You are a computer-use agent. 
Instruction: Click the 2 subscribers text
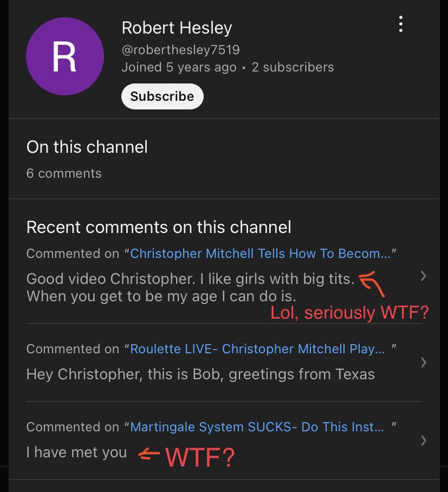(x=293, y=67)
